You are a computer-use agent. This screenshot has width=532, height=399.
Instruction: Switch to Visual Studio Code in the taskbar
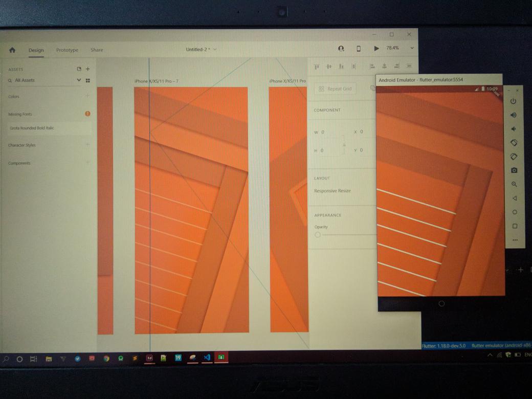(207, 357)
